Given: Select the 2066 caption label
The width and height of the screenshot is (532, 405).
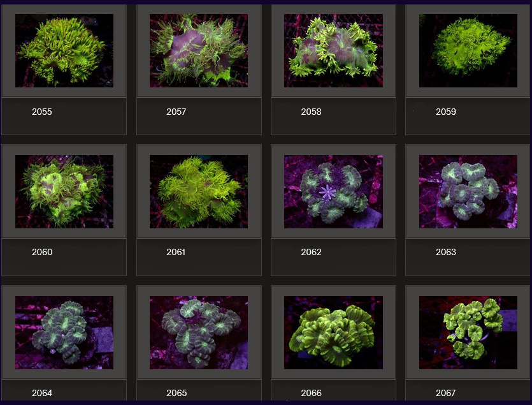Looking at the screenshot, I should (311, 393).
